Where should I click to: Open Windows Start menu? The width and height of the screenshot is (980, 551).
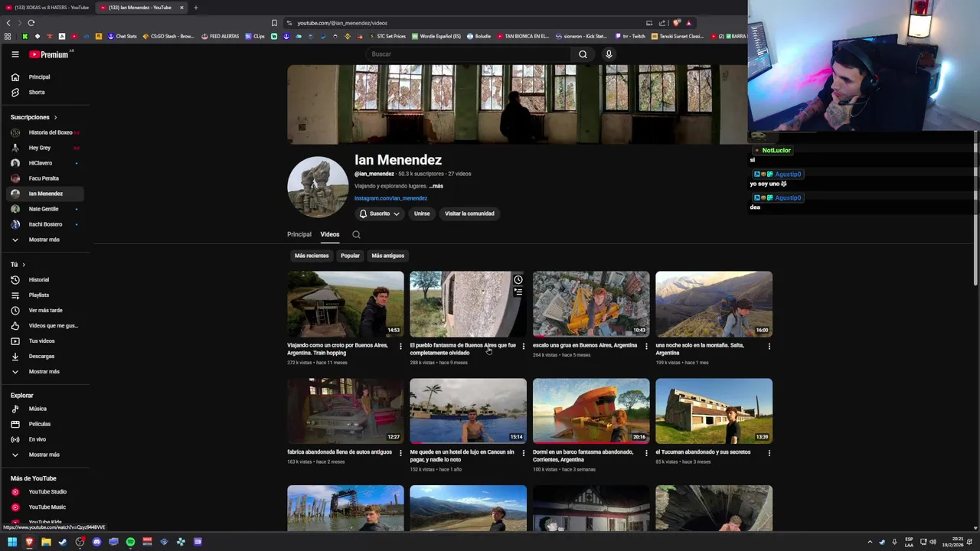(x=12, y=542)
